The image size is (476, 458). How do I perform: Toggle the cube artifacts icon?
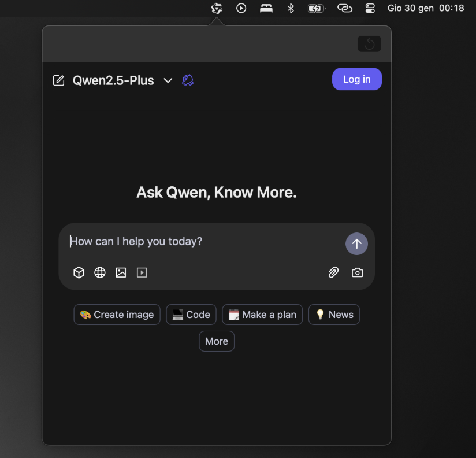tap(79, 272)
